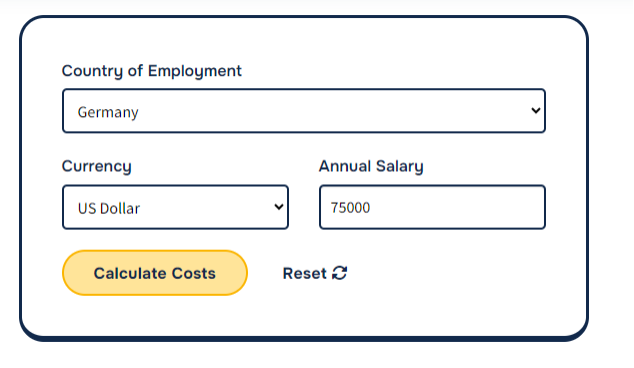Click the Reset text link
The height and width of the screenshot is (368, 634).
pyautogui.click(x=304, y=273)
